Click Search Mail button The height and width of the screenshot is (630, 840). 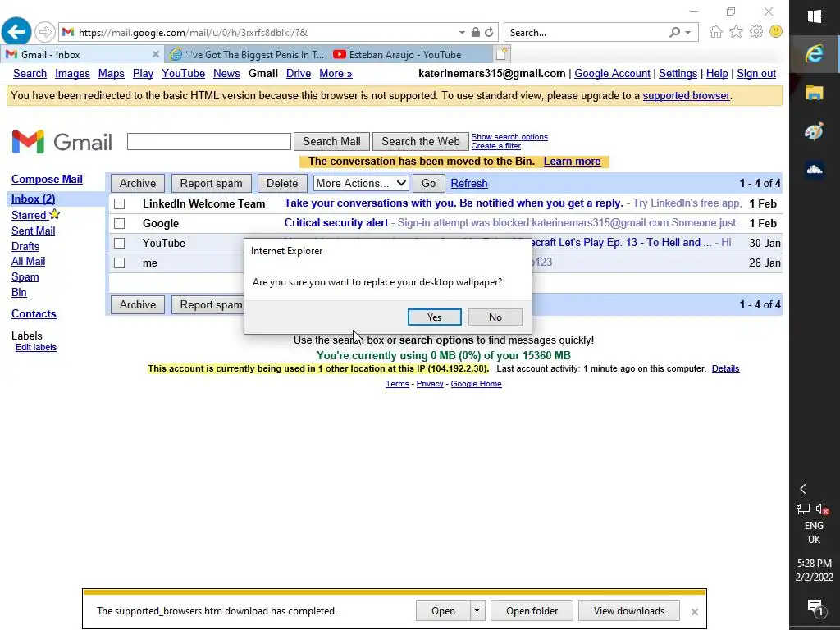tap(331, 141)
